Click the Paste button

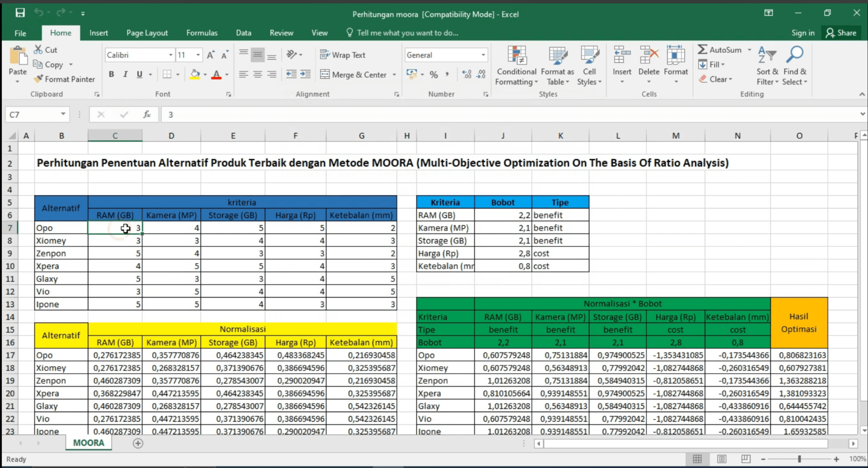click(18, 65)
